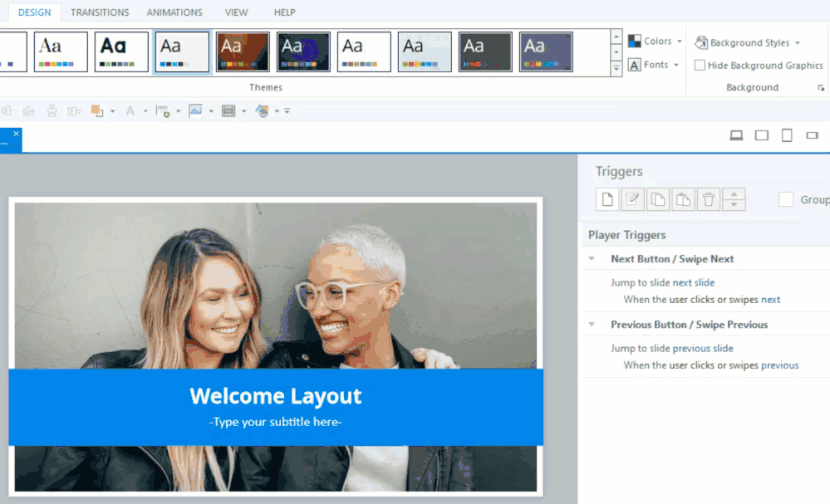Expand the Background Styles dropdown
Screen dimensions: 830x504
click(748, 42)
